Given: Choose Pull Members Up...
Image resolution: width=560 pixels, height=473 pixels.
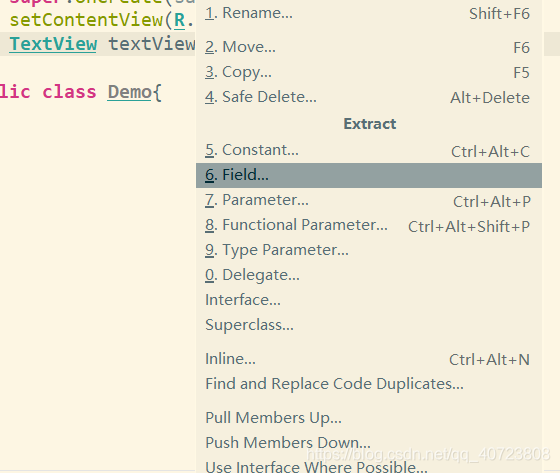Looking at the screenshot, I should tap(369, 418).
